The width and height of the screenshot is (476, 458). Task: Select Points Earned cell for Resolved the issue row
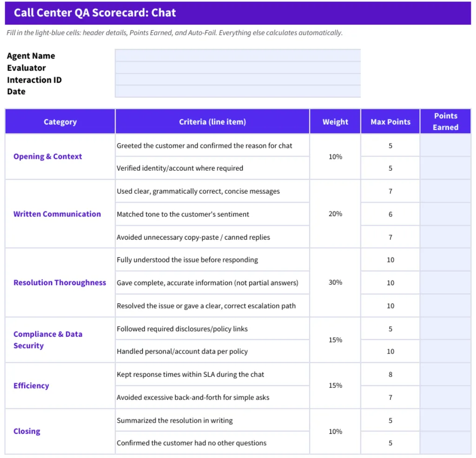click(445, 306)
